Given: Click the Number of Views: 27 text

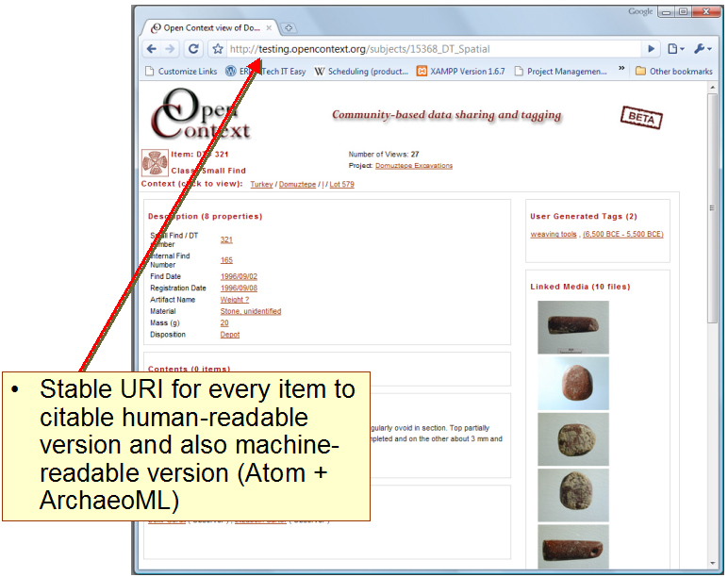Looking at the screenshot, I should point(384,154).
